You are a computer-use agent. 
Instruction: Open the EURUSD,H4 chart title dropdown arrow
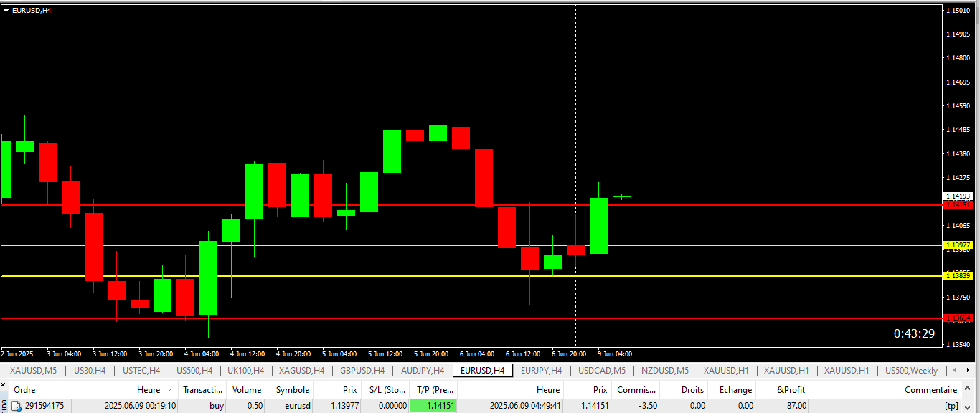(x=6, y=11)
